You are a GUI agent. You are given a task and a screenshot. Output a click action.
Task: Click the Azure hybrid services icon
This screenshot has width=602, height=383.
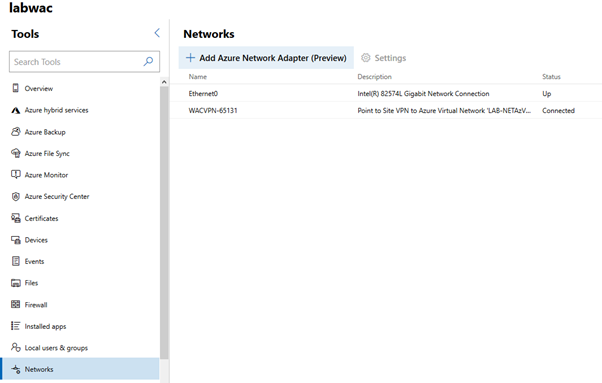tap(15, 110)
